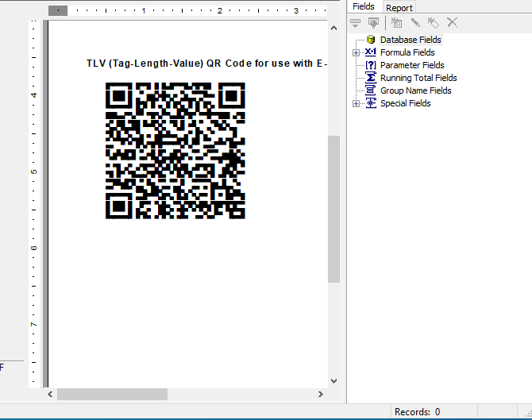Image resolution: width=532 pixels, height=420 pixels.
Task: Select the QR code image object
Action: 175,151
